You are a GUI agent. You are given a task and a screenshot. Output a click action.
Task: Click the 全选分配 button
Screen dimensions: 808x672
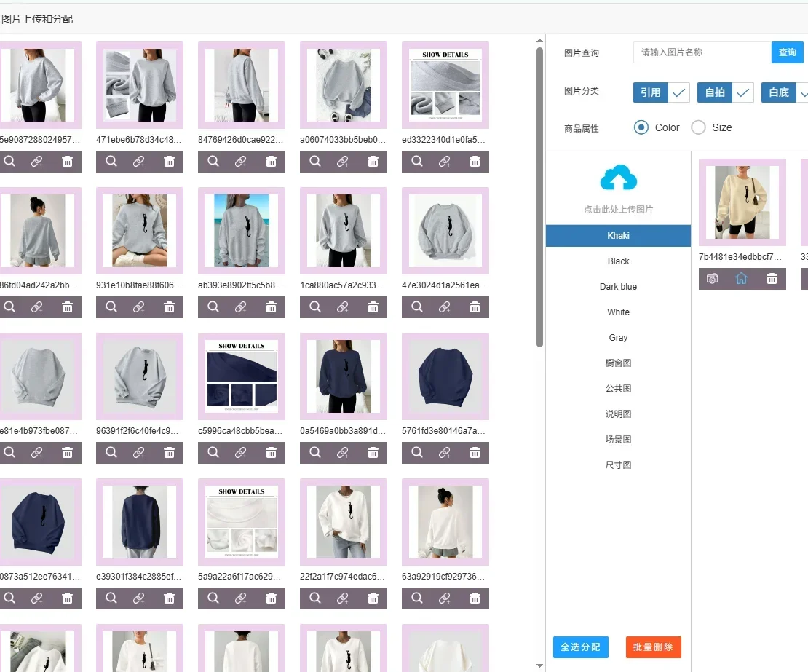coord(581,647)
